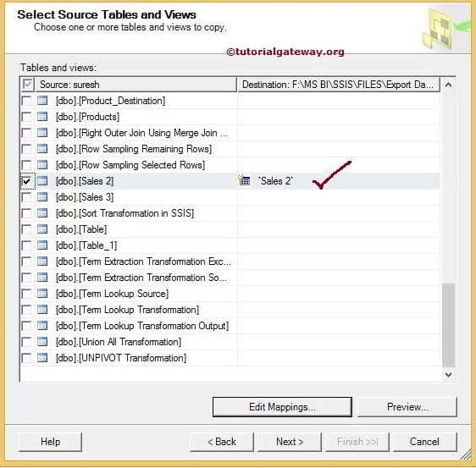
Task: Open destination cell 'Sales 2' dropdown
Action: [339, 181]
